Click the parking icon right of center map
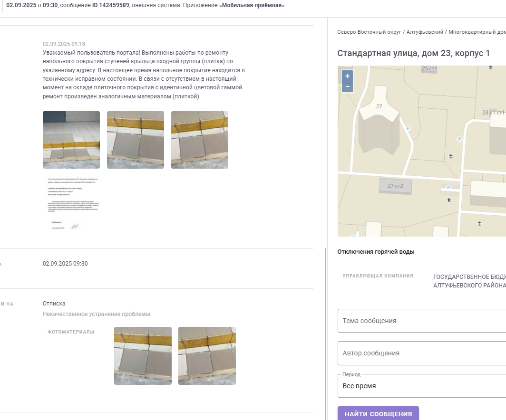 point(459,139)
